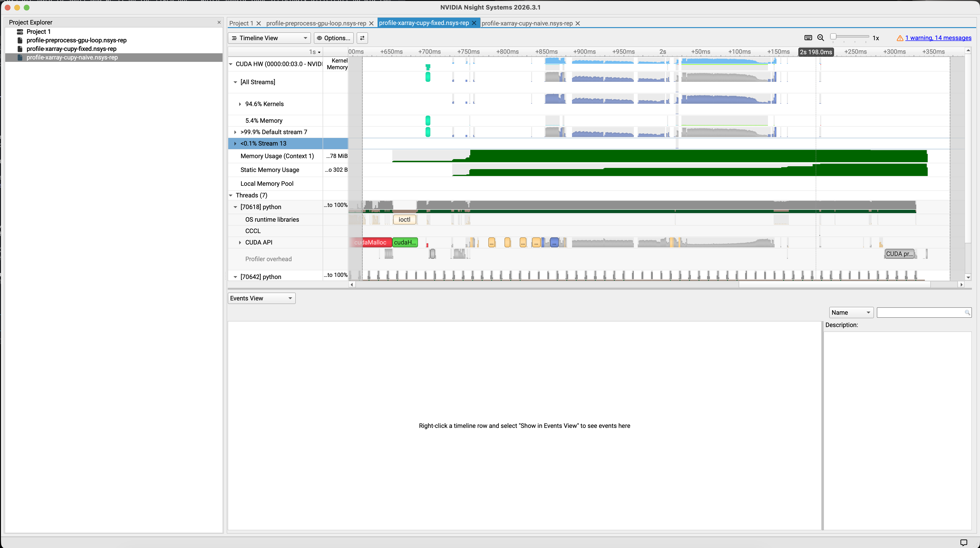Viewport: 980px width, 548px height.
Task: Click the green cudaH... event block
Action: [405, 242]
